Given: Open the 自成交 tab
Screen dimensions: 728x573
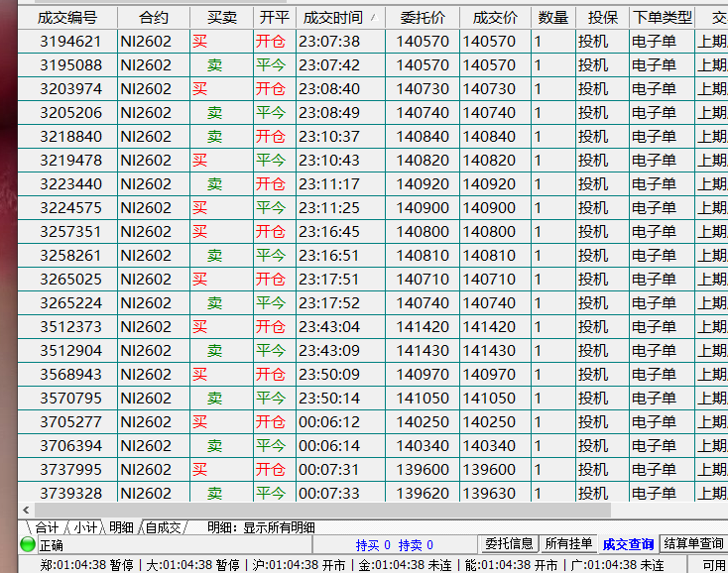Looking at the screenshot, I should pyautogui.click(x=164, y=527).
